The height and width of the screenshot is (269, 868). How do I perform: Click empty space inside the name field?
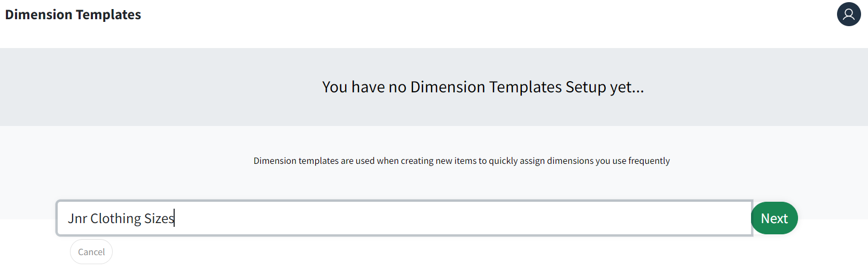coord(459,218)
